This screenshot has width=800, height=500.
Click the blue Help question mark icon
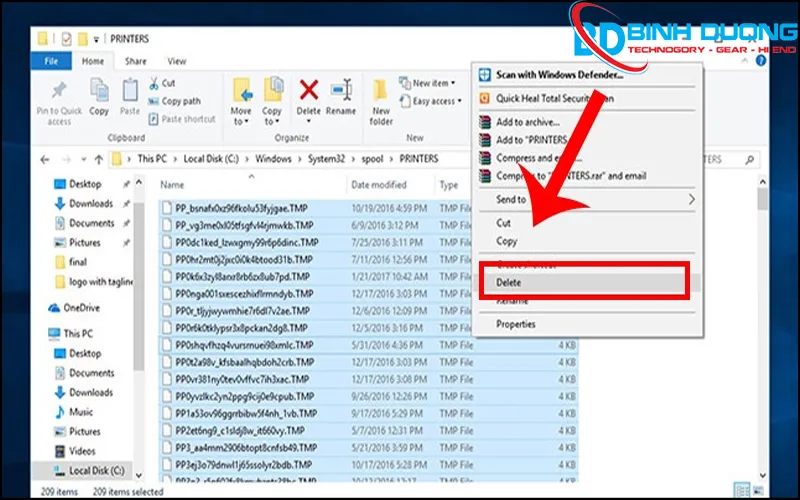click(761, 61)
